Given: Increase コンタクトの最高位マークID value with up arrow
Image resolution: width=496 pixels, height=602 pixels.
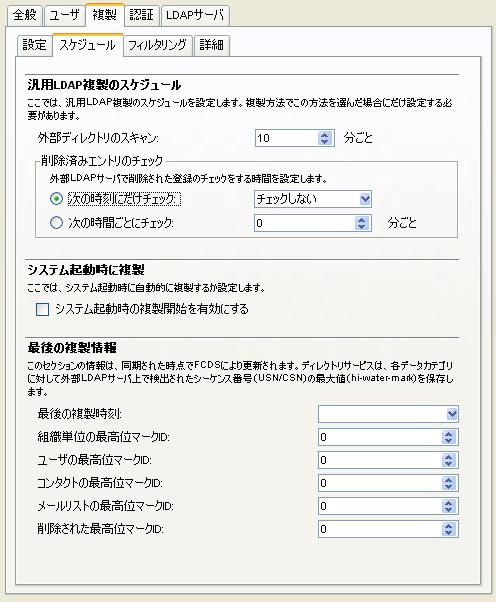Looking at the screenshot, I should click(448, 480).
